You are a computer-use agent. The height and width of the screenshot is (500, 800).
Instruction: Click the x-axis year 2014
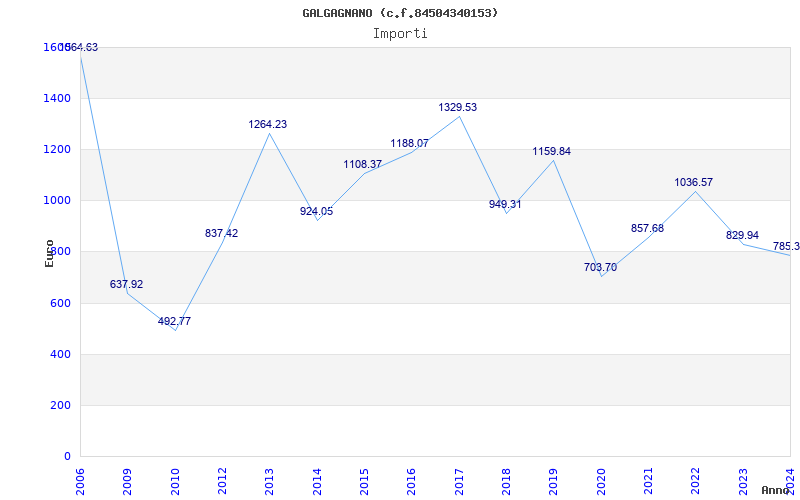click(317, 482)
